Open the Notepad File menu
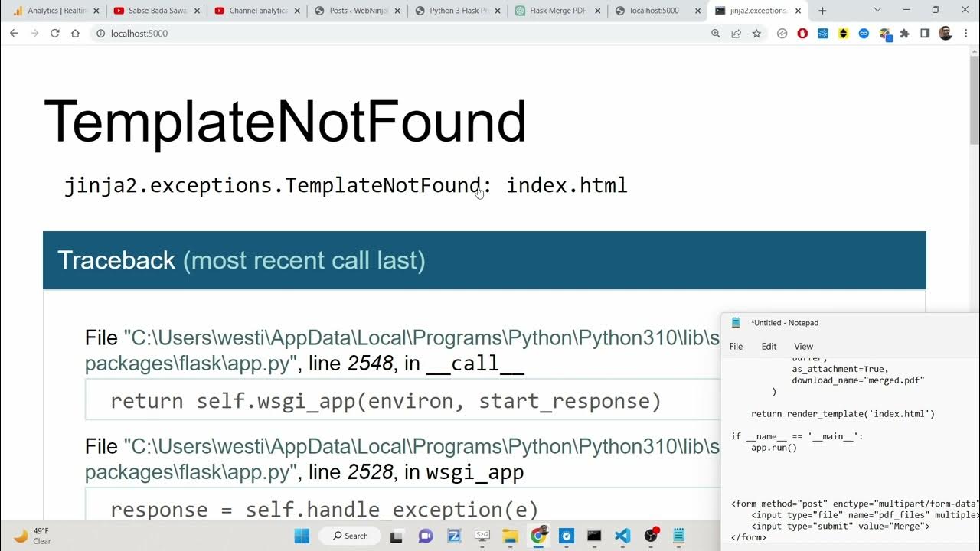980x551 pixels. 736,347
